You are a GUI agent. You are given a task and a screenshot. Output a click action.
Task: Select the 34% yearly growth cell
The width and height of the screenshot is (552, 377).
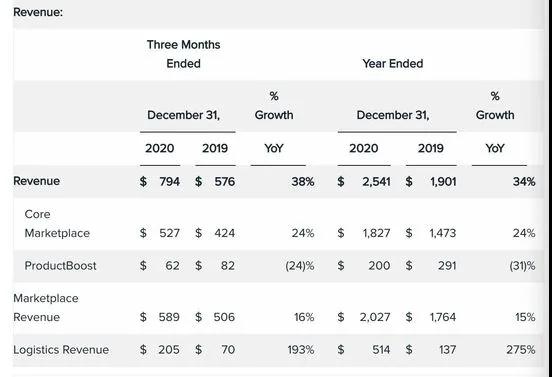click(x=524, y=182)
